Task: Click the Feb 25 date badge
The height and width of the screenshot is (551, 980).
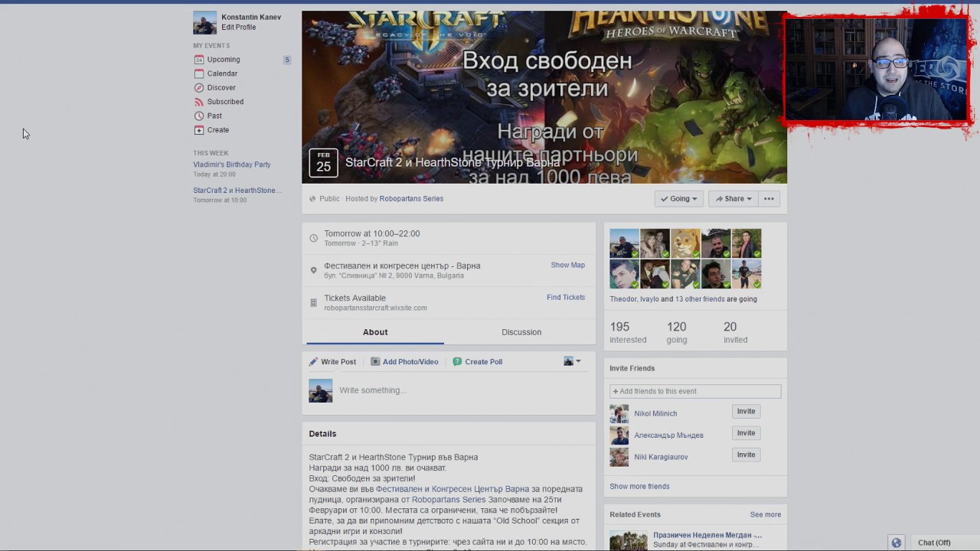Action: pyautogui.click(x=323, y=163)
